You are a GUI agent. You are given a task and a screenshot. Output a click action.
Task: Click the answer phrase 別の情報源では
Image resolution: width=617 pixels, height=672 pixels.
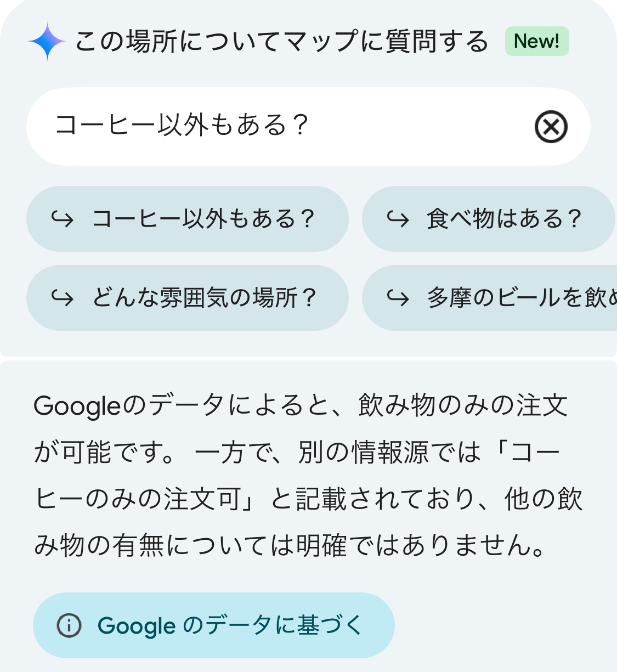(x=389, y=453)
